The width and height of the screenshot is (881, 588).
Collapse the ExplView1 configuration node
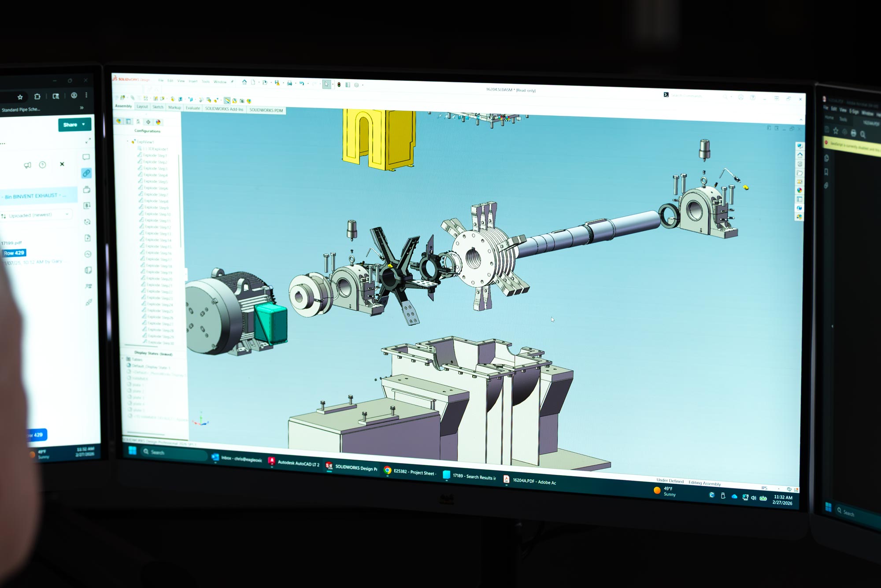pos(127,142)
